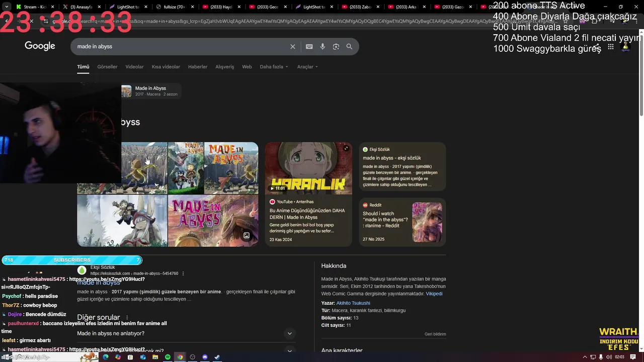The width and height of the screenshot is (644, 362).
Task: Open the Bu Anime Düşündüğünüzden DAHA DERİN video link
Action: pos(307,214)
